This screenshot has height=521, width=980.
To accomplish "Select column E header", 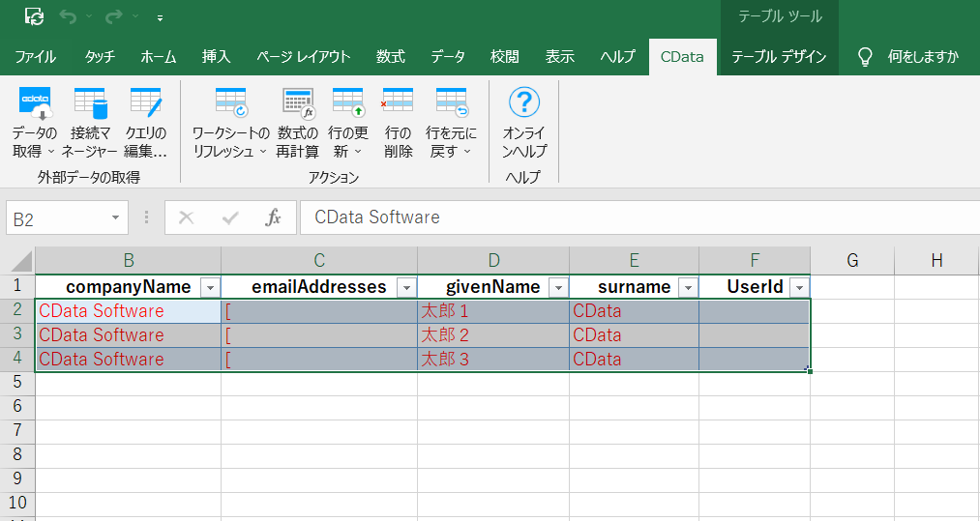I will [x=634, y=261].
